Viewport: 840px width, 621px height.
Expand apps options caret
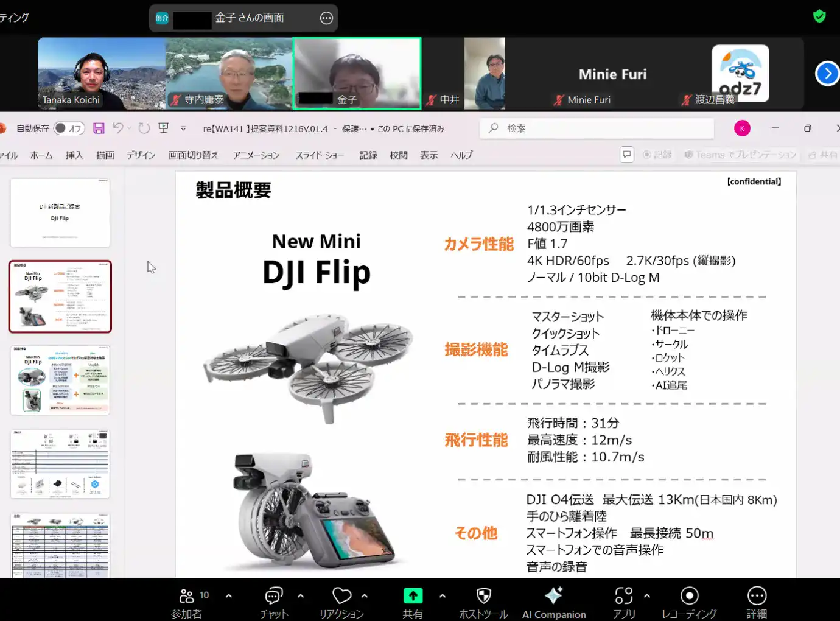tap(647, 595)
